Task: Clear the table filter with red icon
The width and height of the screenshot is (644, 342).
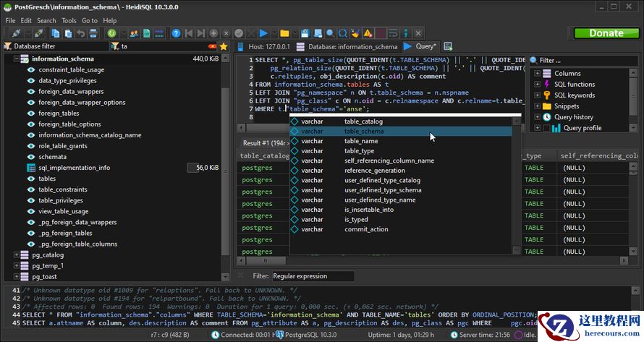Action: tap(212, 46)
